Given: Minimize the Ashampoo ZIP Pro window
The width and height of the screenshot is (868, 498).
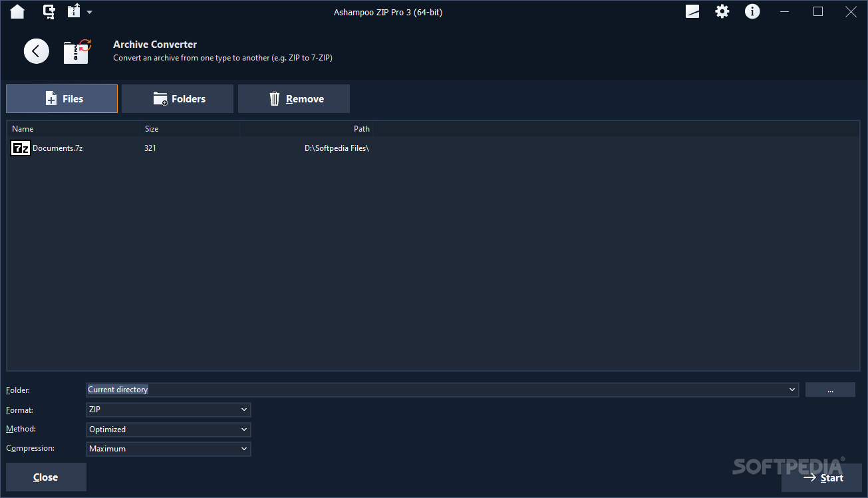Looking at the screenshot, I should [786, 11].
